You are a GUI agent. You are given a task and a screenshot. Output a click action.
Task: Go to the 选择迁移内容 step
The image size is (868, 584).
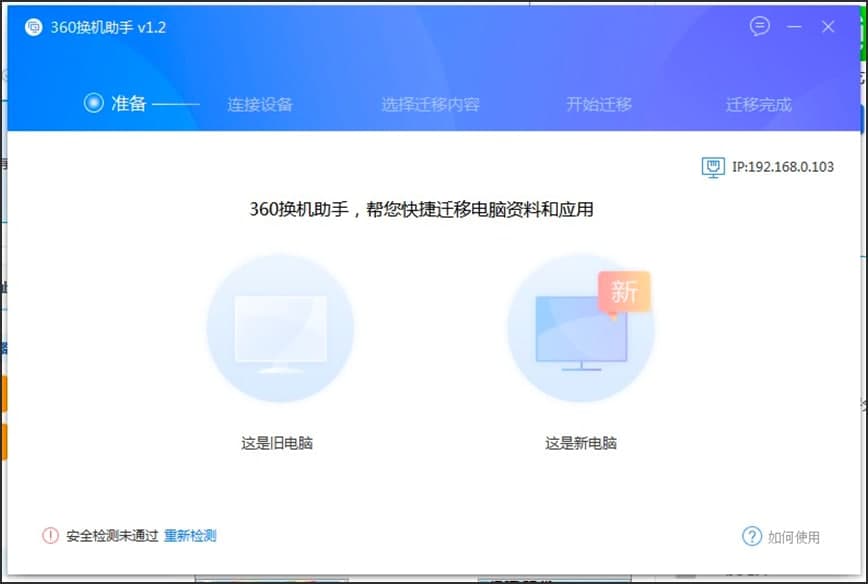pos(430,104)
